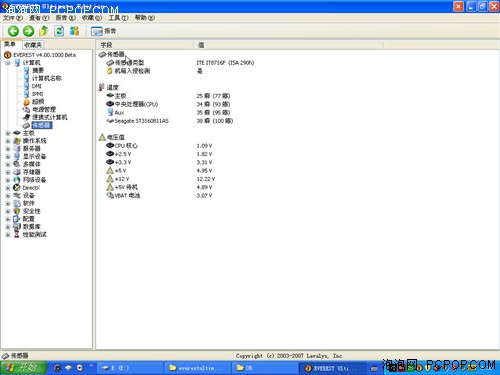Switch to the Z (E:) taskbar button

coord(130,368)
